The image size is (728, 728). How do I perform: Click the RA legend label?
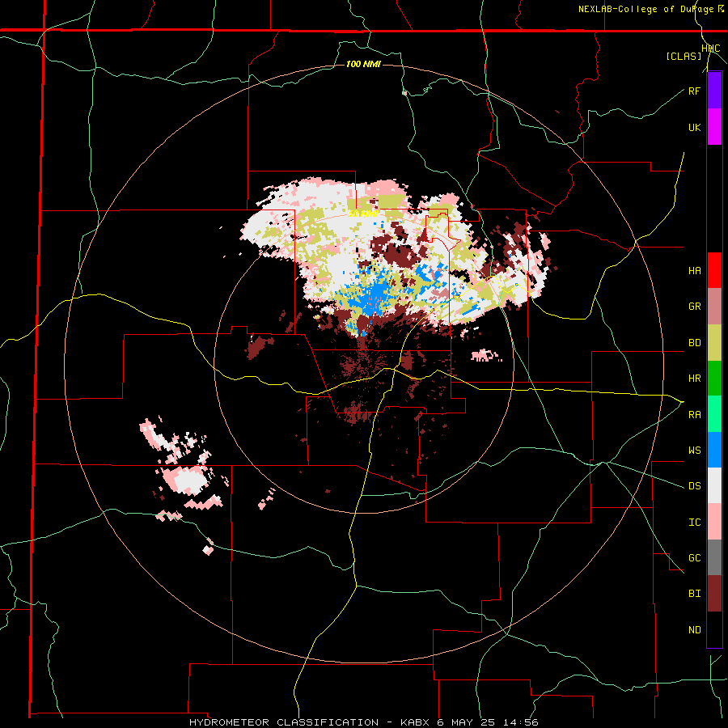694,415
